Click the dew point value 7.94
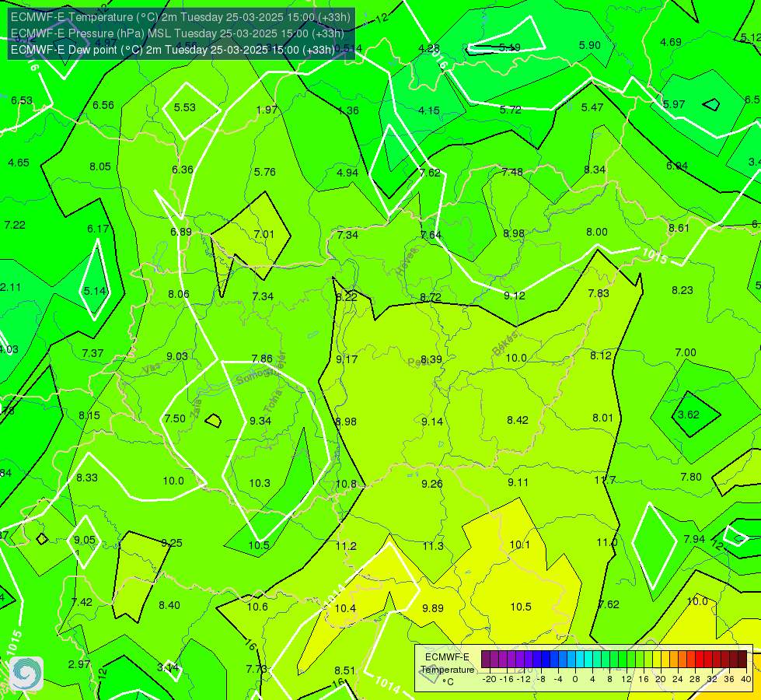 pos(694,539)
